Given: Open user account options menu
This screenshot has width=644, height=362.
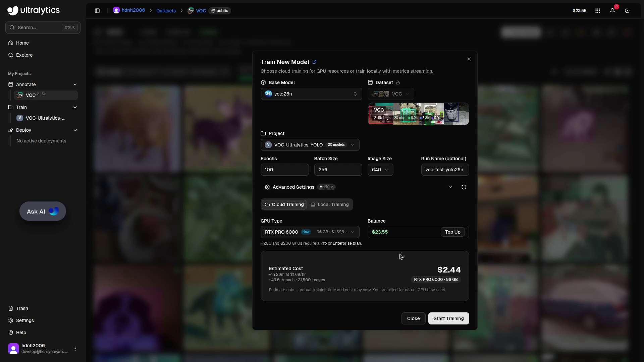Looking at the screenshot, I should coord(75,349).
